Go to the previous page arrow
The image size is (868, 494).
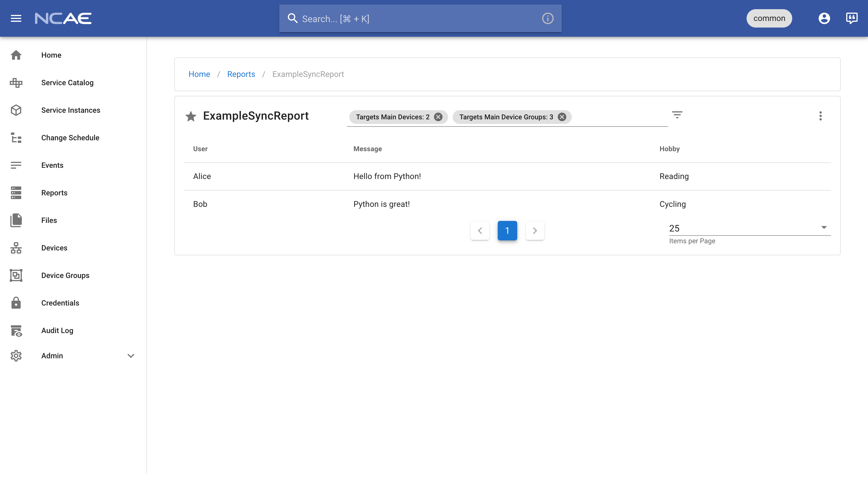pyautogui.click(x=480, y=231)
